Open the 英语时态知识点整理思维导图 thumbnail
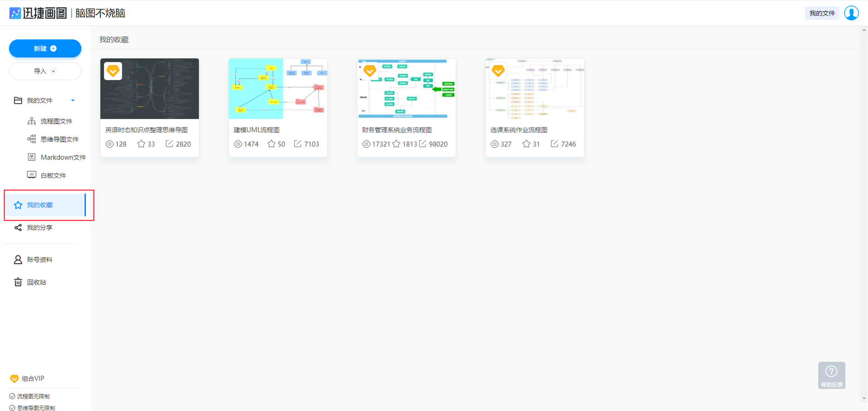 [x=150, y=89]
